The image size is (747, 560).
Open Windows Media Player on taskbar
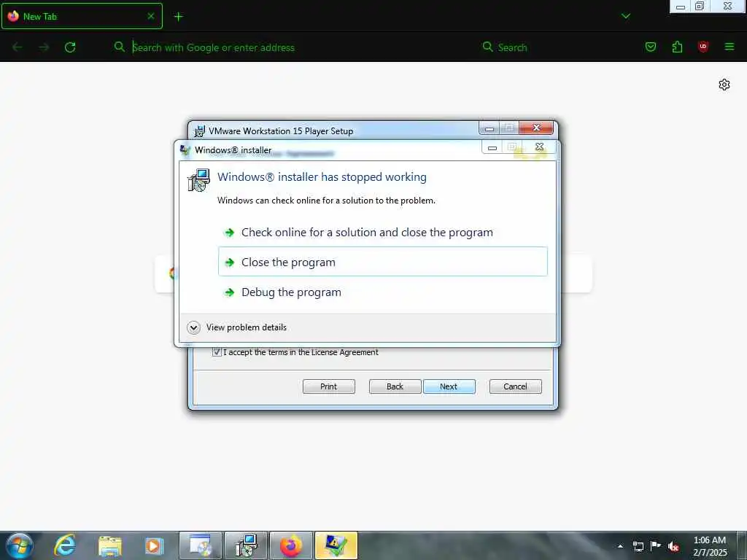(154, 545)
